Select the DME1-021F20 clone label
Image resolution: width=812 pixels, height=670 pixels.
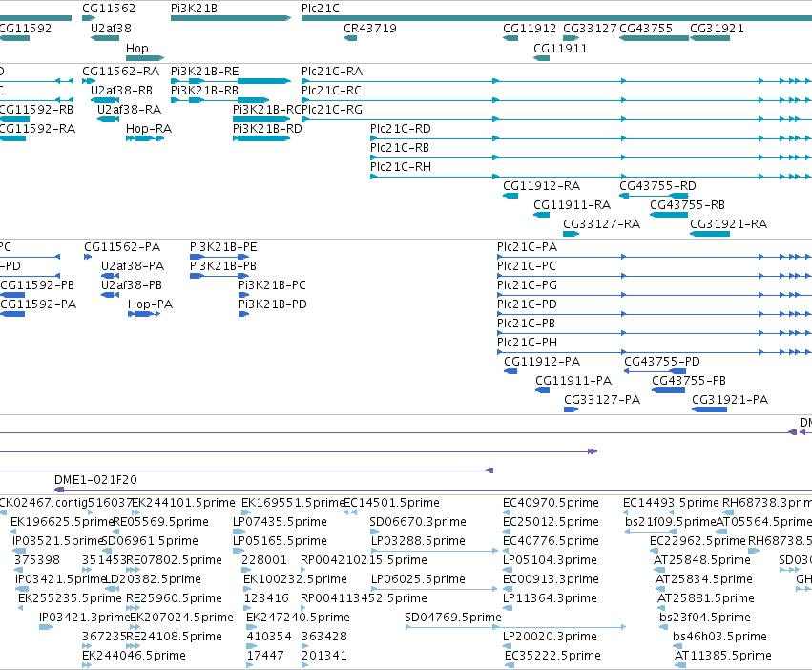click(x=95, y=480)
